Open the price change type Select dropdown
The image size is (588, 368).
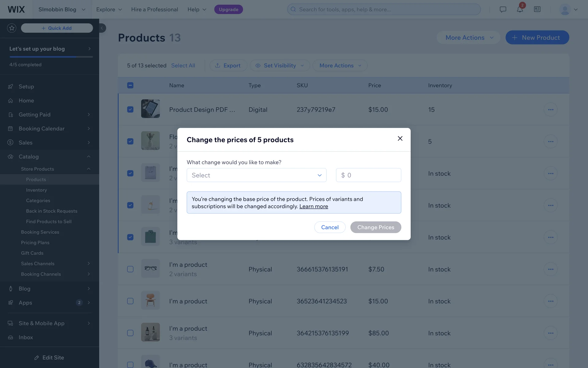coord(256,175)
